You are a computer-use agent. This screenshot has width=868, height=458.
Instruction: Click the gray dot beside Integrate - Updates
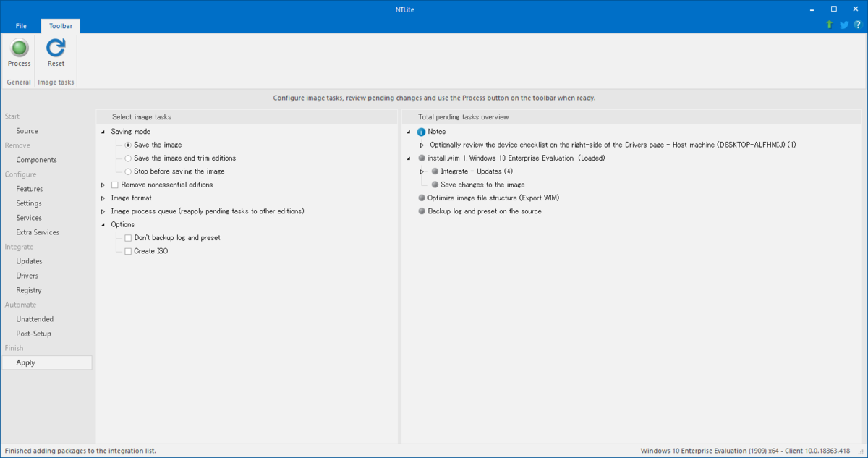pos(435,171)
